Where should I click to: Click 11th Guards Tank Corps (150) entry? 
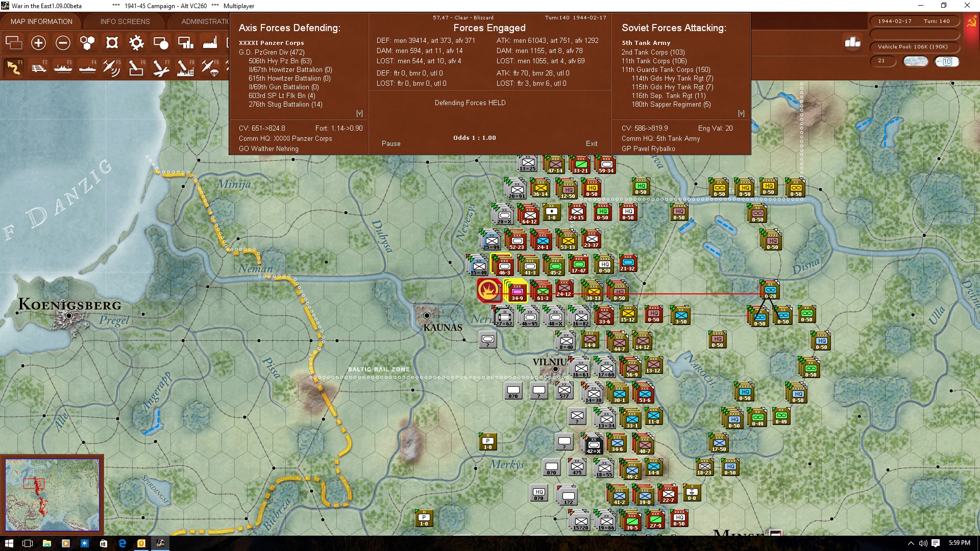click(666, 69)
